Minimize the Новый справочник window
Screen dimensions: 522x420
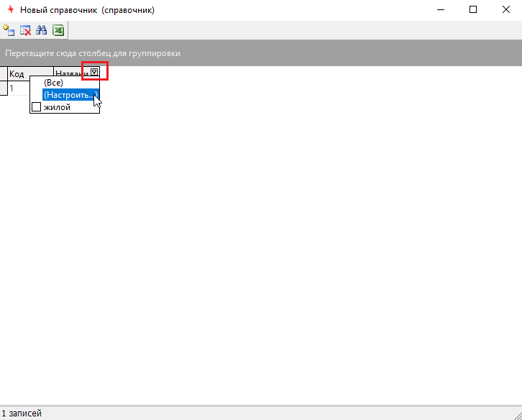point(441,9)
